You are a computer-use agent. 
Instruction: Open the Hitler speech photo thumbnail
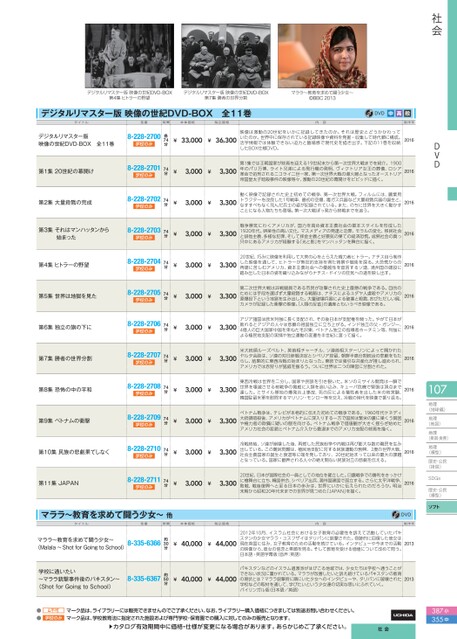pyautogui.click(x=129, y=55)
